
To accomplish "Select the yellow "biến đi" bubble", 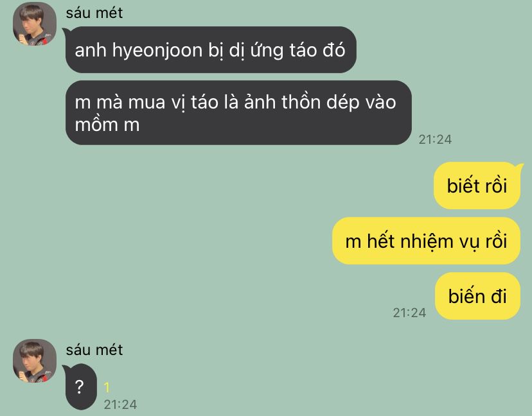I will [x=477, y=296].
